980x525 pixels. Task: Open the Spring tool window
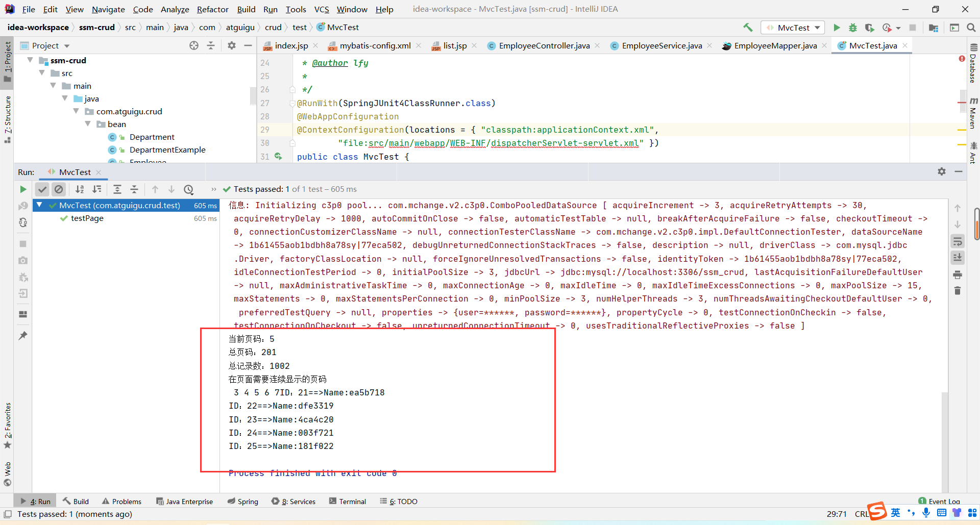click(243, 502)
